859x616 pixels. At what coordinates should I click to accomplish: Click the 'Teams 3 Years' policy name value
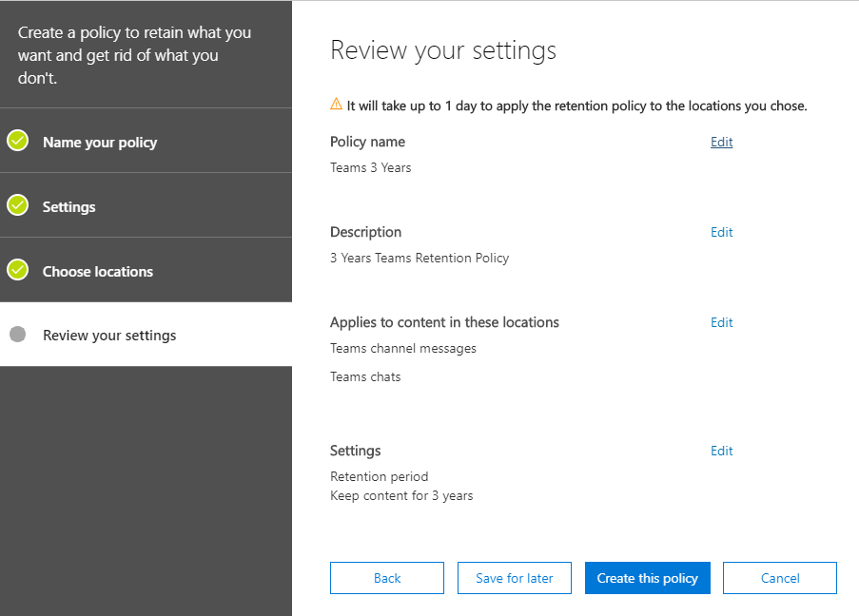(x=370, y=167)
